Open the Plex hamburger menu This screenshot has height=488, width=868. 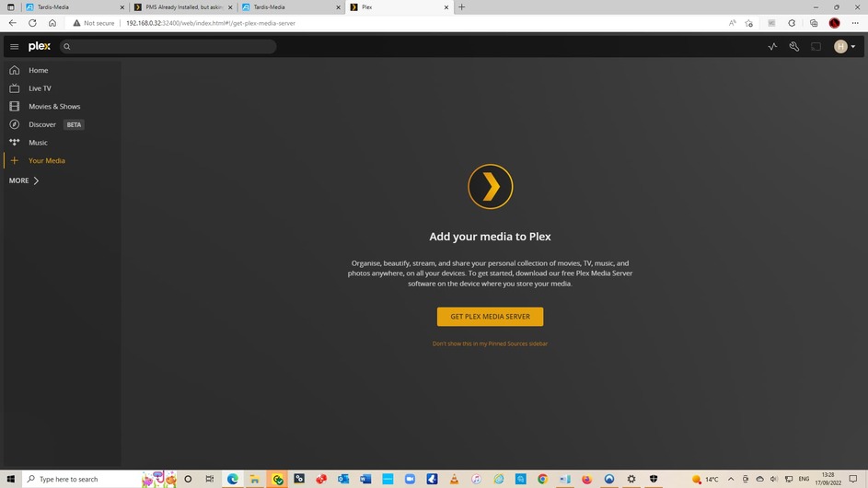(15, 47)
